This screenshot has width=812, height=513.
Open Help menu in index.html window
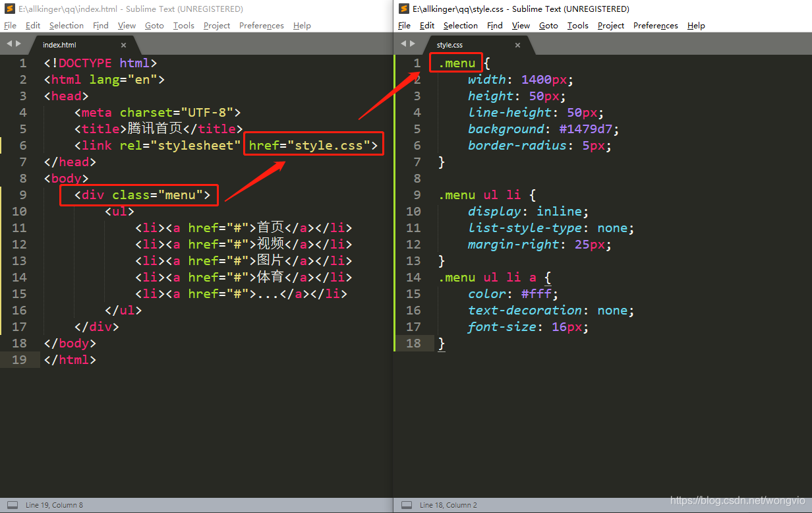pos(302,26)
